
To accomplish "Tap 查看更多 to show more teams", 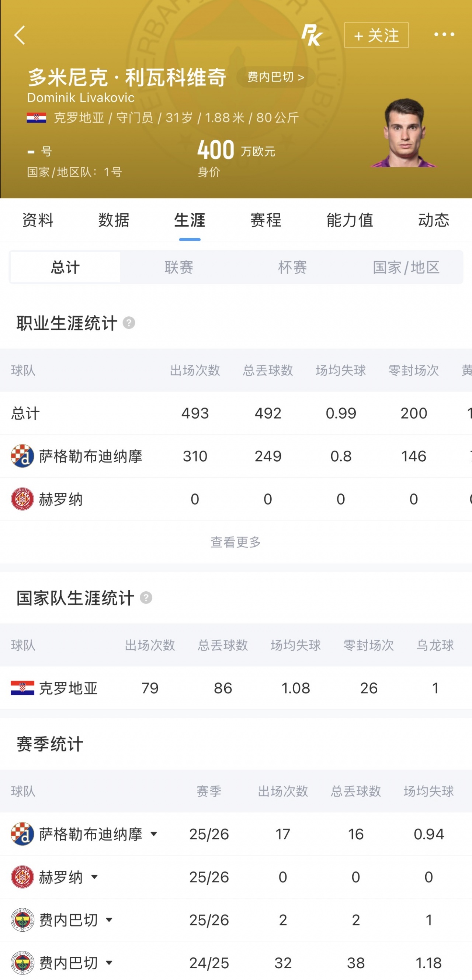I will coord(236,542).
